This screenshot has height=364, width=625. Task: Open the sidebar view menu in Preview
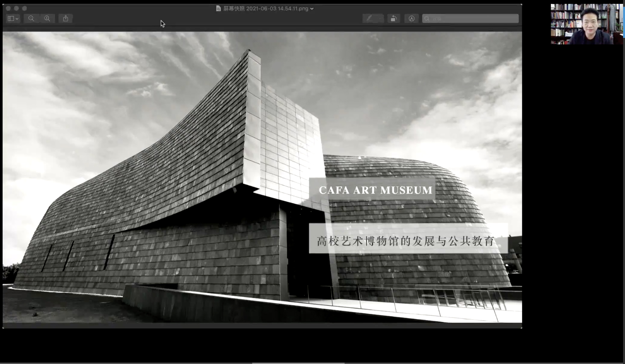(13, 19)
